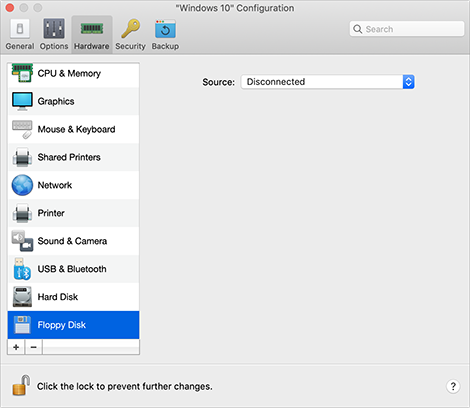470x408 pixels.
Task: Select Shared Printers text label
Action: pyautogui.click(x=69, y=157)
